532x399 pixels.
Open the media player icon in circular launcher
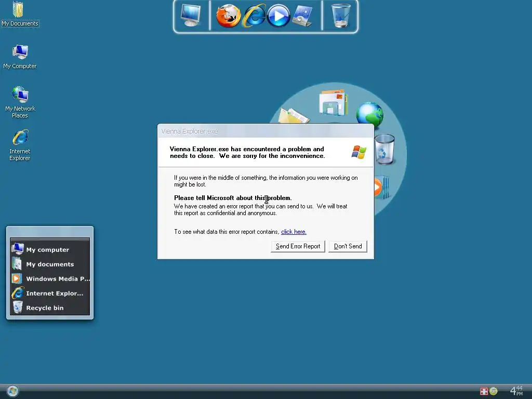(x=381, y=187)
